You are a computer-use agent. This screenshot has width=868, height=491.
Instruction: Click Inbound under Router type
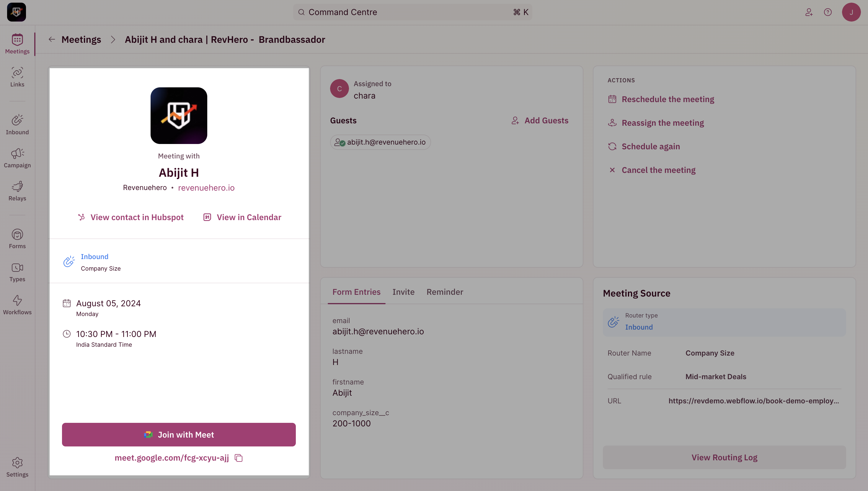tap(639, 327)
